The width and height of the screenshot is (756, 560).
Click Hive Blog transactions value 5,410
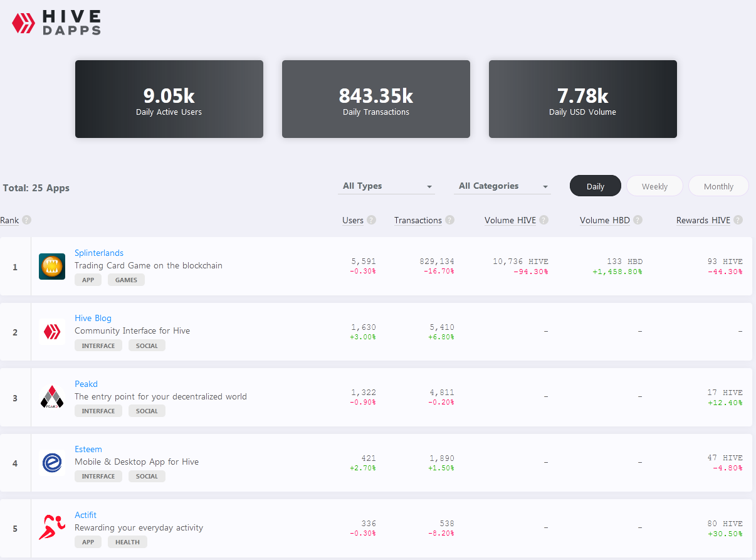(x=442, y=327)
